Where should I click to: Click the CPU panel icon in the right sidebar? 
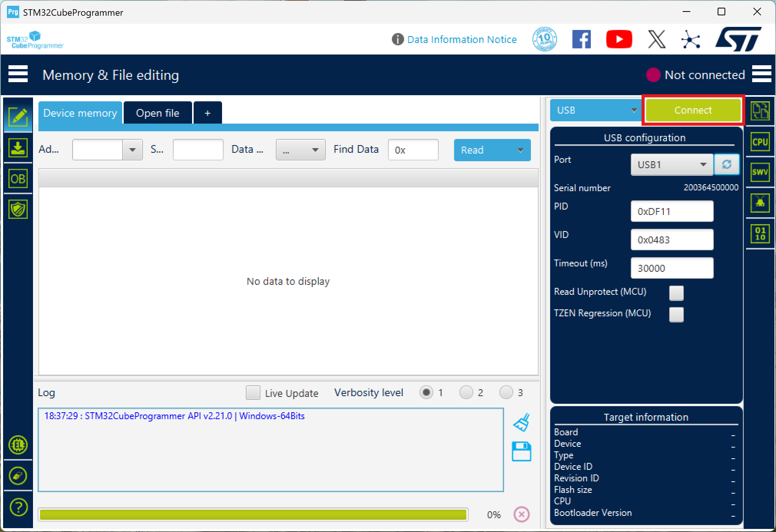click(760, 142)
